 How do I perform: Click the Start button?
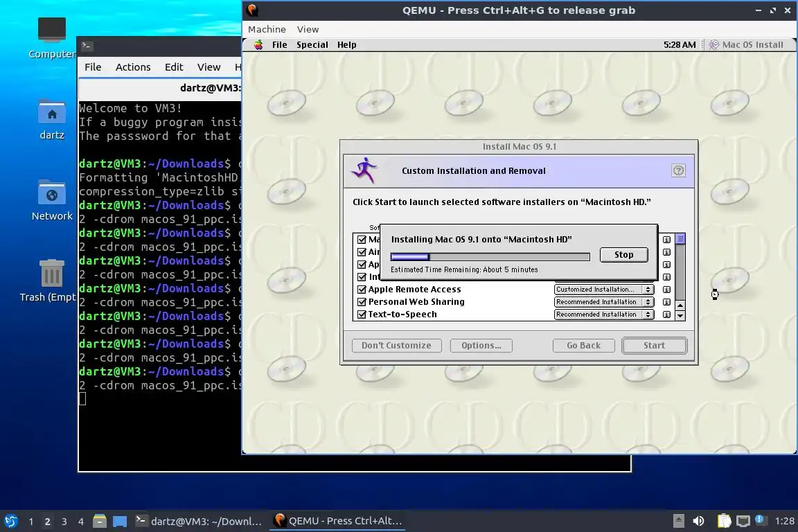(x=654, y=345)
